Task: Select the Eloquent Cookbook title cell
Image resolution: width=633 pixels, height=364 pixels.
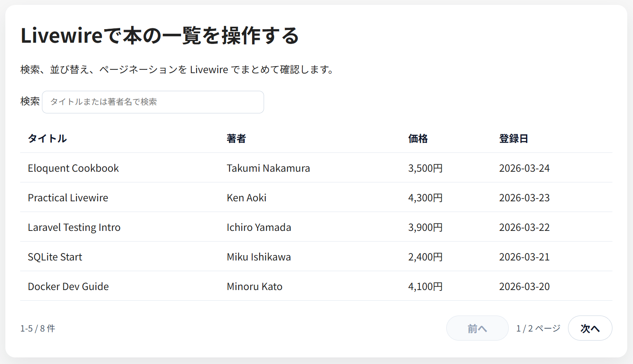Action: click(x=73, y=168)
